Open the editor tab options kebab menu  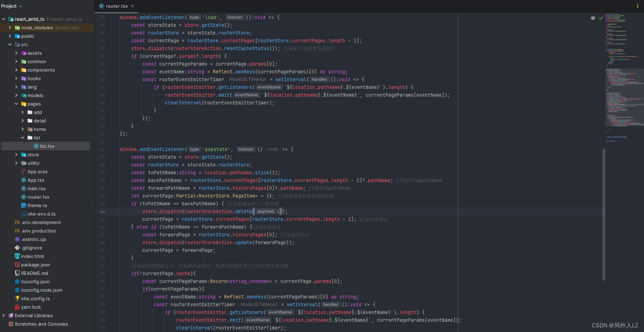(638, 6)
